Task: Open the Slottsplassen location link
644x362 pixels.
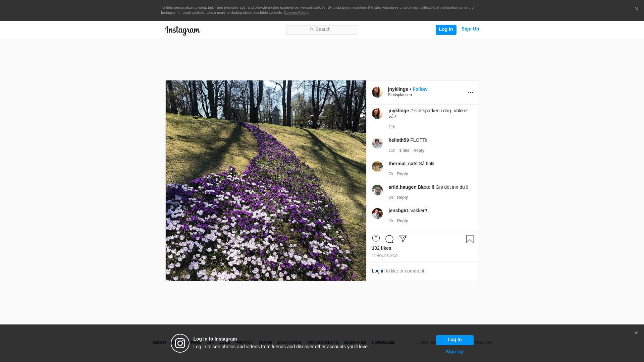Action: [x=400, y=95]
